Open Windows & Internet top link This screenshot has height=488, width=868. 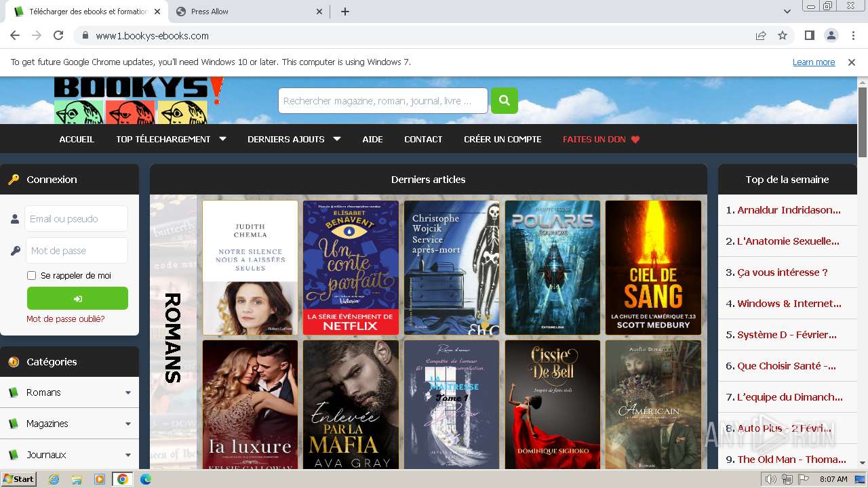click(789, 304)
